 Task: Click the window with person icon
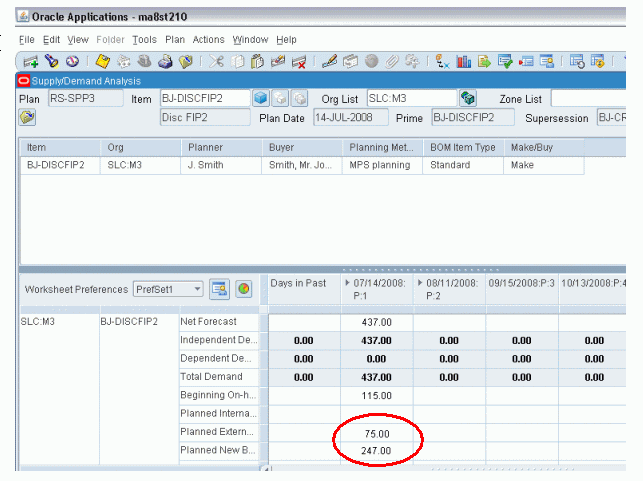pos(547,62)
